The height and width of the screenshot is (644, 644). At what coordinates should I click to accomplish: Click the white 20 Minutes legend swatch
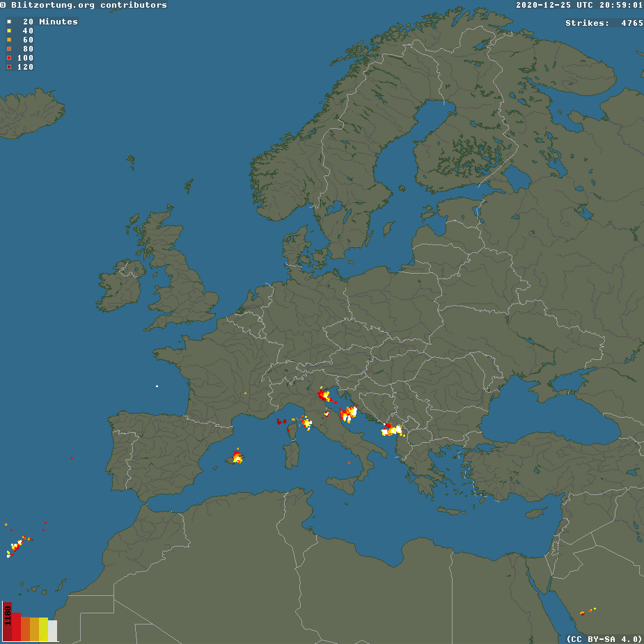[9, 22]
